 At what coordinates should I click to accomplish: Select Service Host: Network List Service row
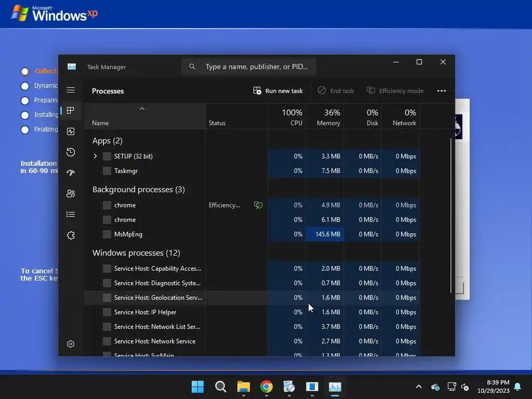252,327
